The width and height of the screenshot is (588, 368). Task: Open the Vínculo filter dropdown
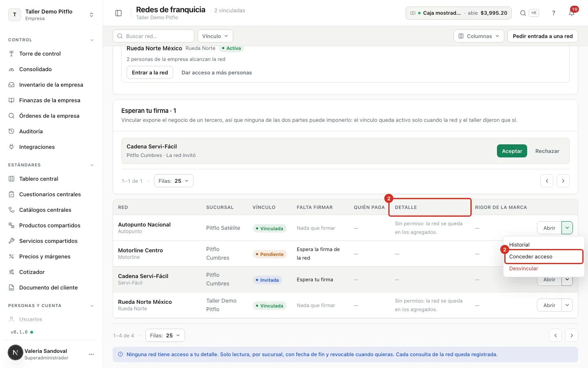(215, 36)
